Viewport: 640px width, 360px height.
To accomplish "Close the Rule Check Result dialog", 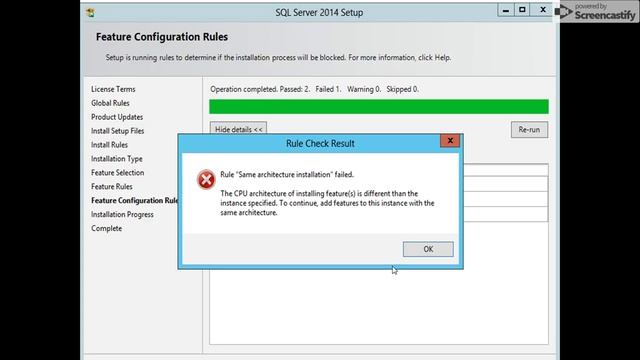I will [450, 141].
